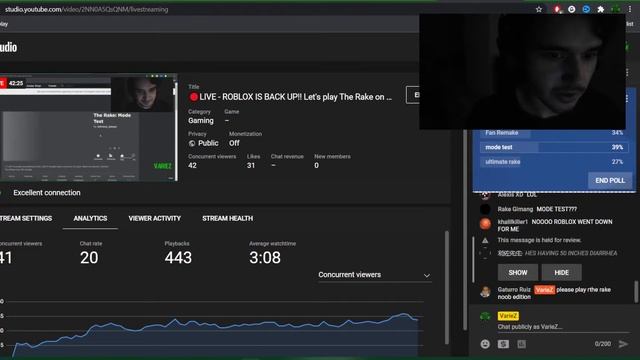Screen dimensions: 640x360
Task: Open the green browser profile avatar
Action: (615, 9)
